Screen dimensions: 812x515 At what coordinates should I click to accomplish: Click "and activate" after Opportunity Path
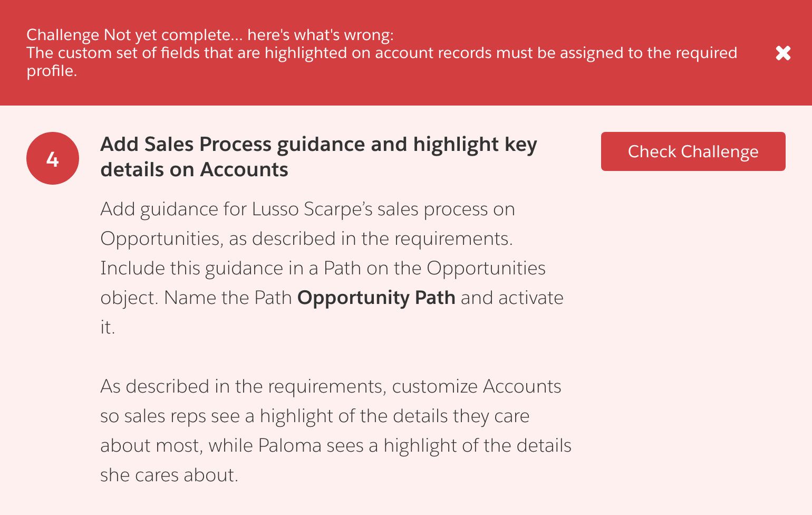coord(511,298)
